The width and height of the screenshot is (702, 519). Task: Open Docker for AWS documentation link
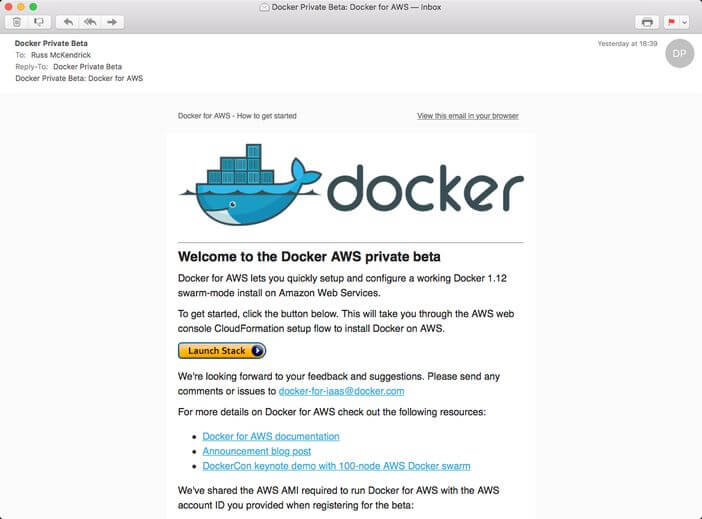[270, 436]
